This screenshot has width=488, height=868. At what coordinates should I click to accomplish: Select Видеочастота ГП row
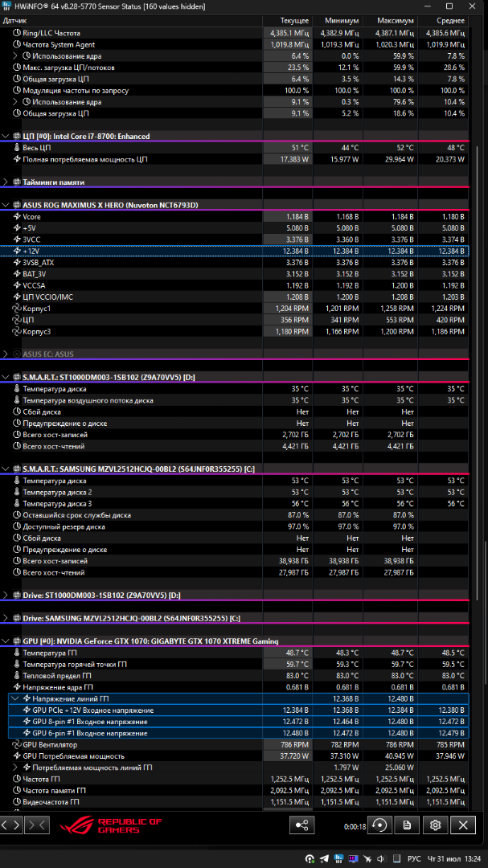(x=234, y=801)
